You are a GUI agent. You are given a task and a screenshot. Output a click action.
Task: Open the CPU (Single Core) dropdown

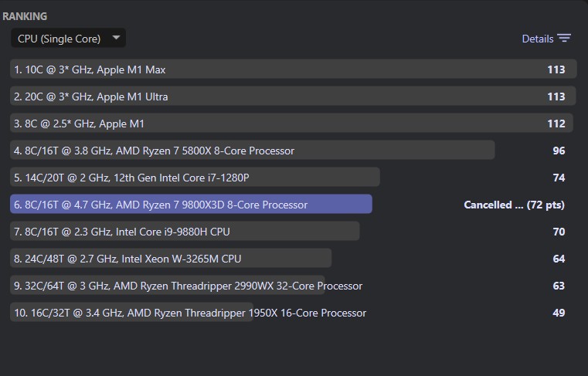point(68,38)
